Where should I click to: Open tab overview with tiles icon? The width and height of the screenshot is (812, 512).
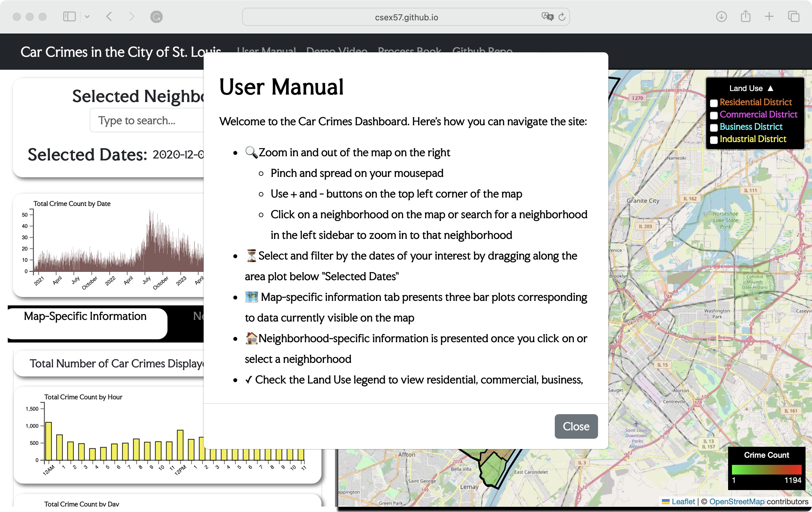point(793,16)
